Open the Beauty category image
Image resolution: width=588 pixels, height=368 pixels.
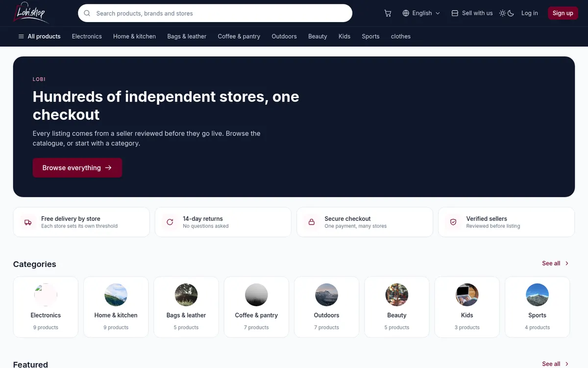[397, 295]
